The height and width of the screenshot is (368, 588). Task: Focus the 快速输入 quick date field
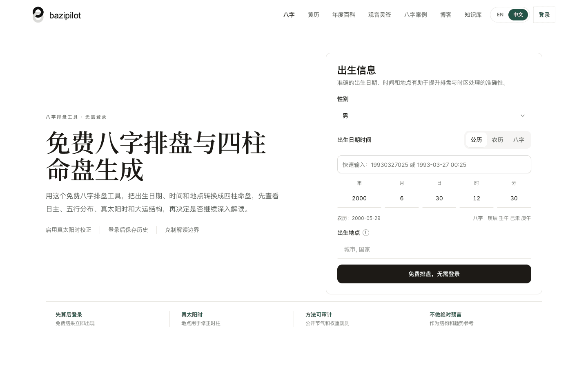(x=434, y=164)
